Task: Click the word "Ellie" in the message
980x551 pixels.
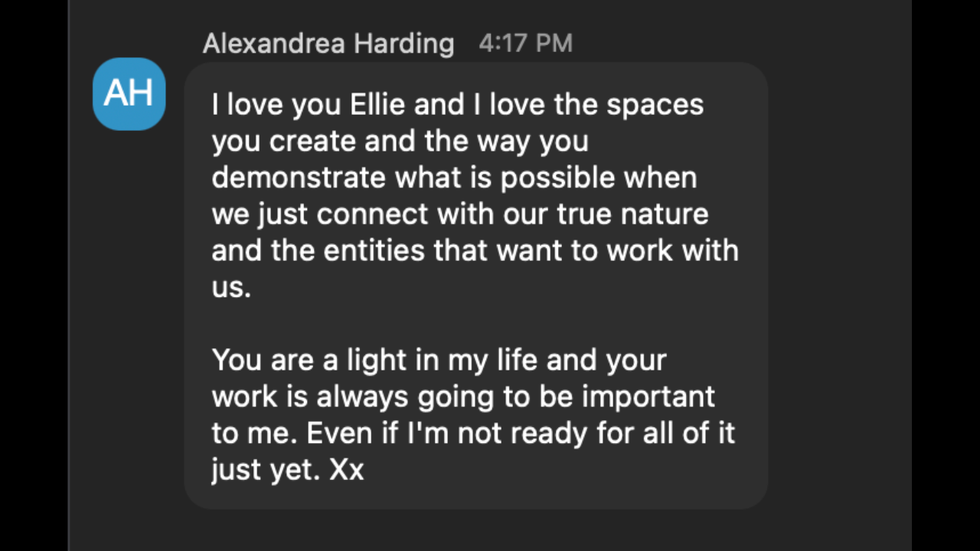Action: tap(377, 105)
